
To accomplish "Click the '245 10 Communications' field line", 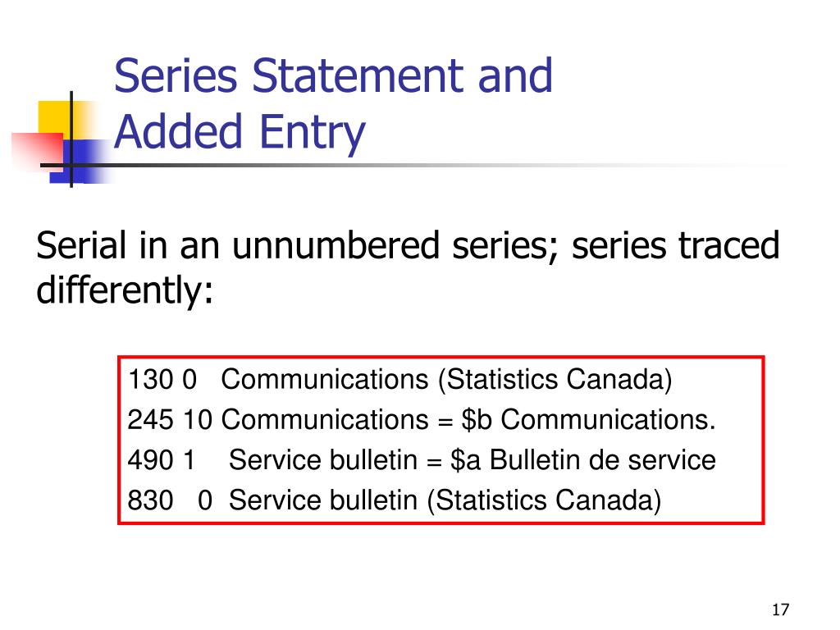I will (x=422, y=419).
